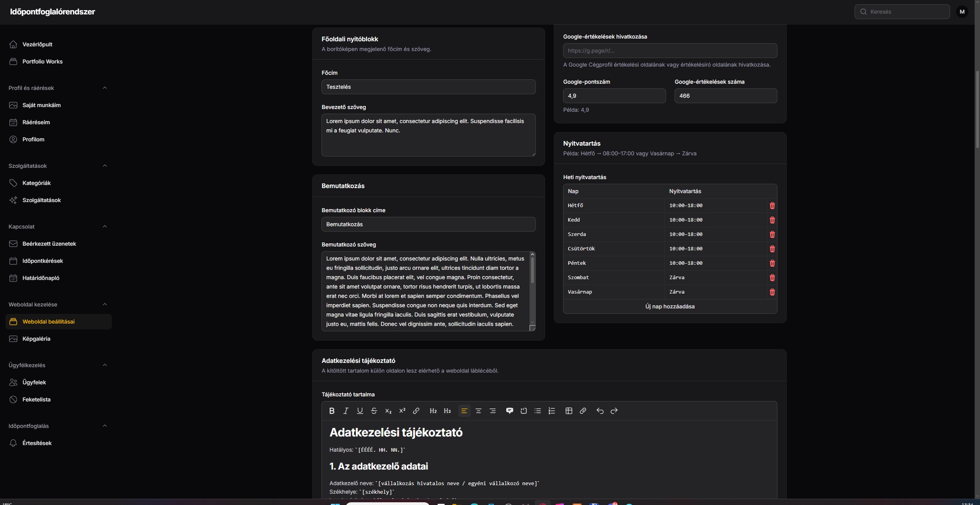Screen dimensions: 980x505
Task: Click Új nap hozzáadása button
Action: point(670,306)
